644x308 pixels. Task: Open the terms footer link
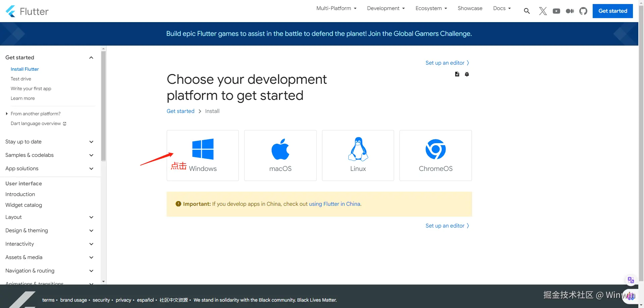point(48,300)
